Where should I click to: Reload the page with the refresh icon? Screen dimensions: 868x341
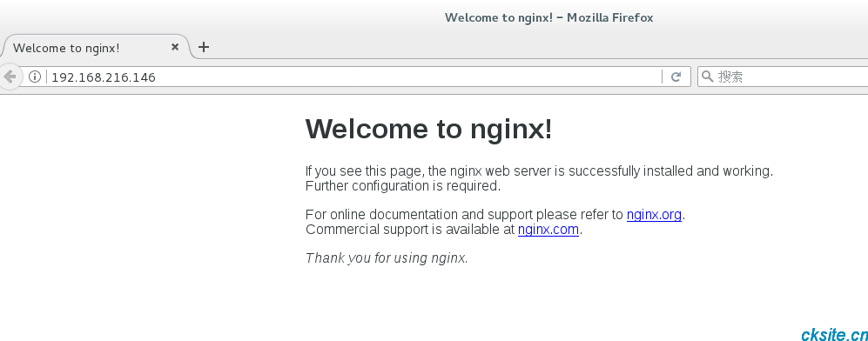[676, 77]
